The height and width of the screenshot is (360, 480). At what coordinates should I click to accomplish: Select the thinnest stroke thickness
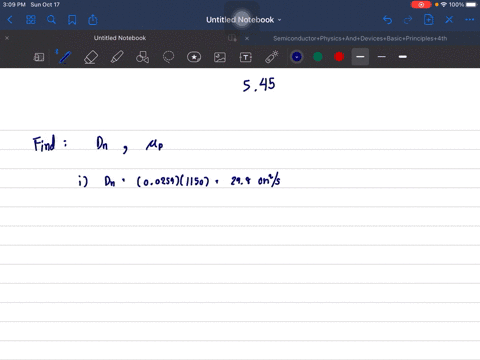(382, 57)
